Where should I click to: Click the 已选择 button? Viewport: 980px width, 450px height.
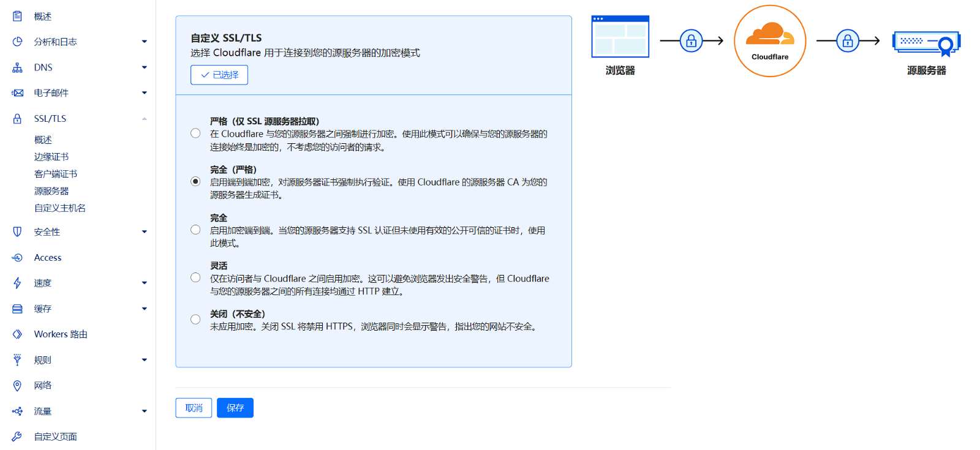coord(219,75)
